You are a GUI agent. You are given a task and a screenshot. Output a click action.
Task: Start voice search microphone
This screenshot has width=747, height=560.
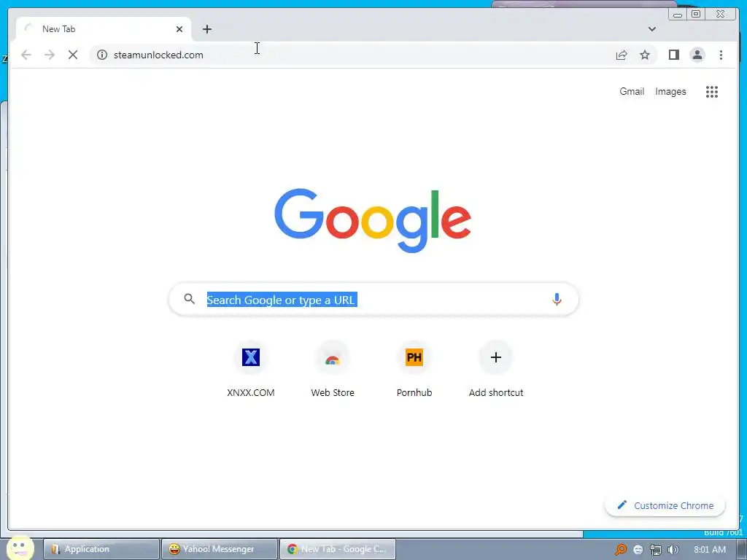click(557, 300)
